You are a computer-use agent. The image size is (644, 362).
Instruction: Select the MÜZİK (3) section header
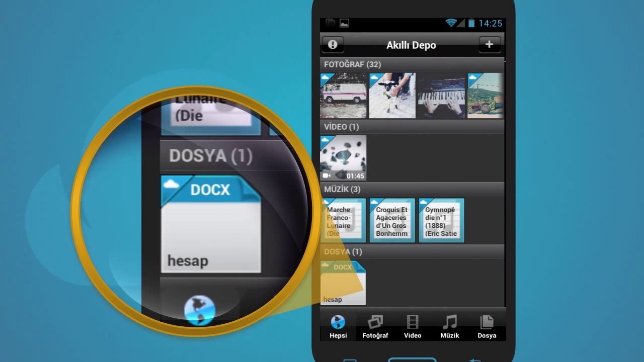[412, 189]
